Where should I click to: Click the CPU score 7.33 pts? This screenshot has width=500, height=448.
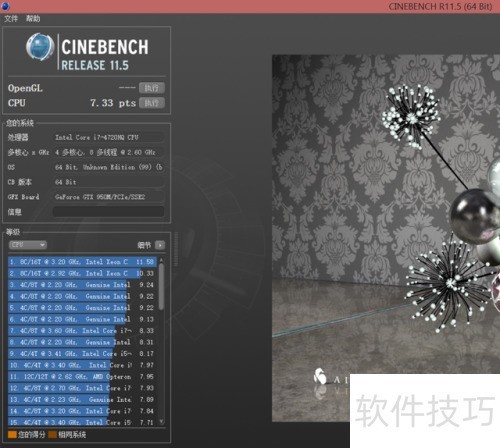click(113, 103)
